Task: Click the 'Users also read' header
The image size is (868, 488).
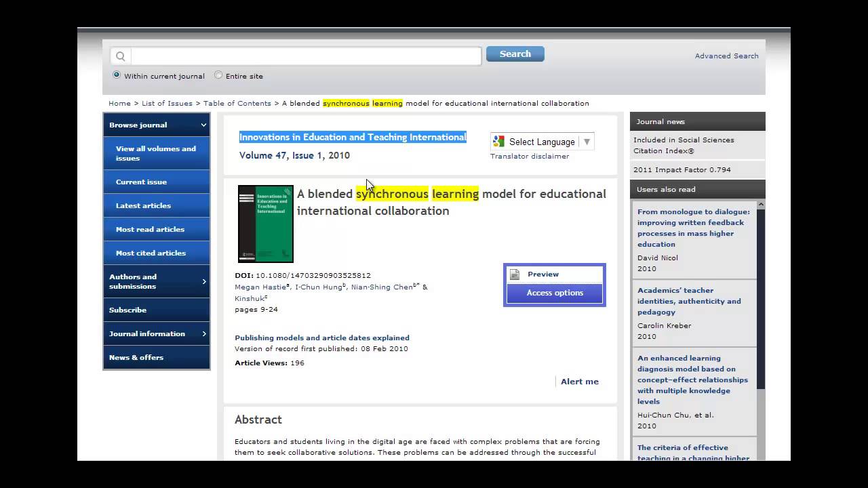Action: click(697, 189)
